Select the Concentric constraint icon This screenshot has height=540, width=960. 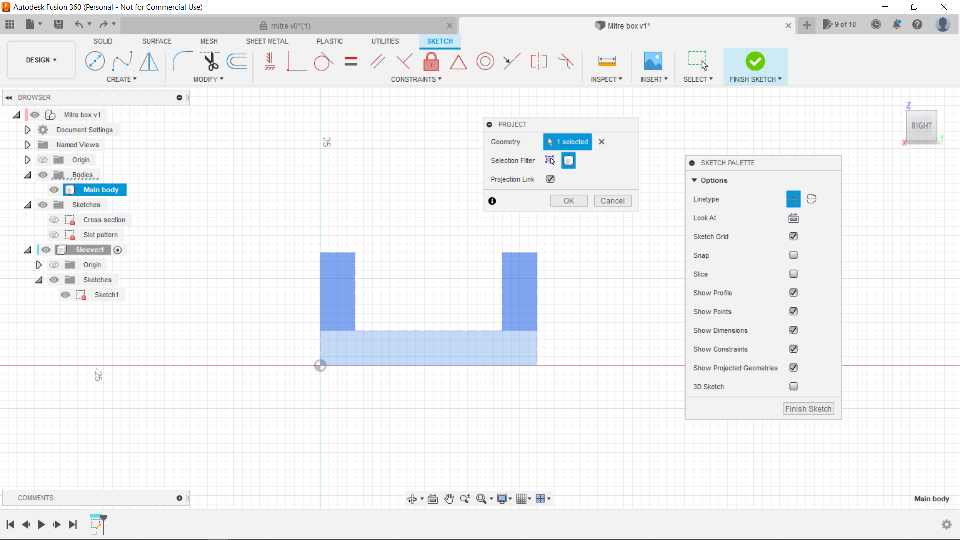pos(485,61)
